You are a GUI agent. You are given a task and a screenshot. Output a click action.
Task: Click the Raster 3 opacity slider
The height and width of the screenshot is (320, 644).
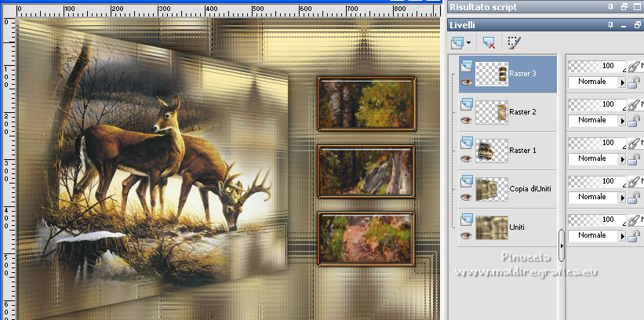(598, 66)
